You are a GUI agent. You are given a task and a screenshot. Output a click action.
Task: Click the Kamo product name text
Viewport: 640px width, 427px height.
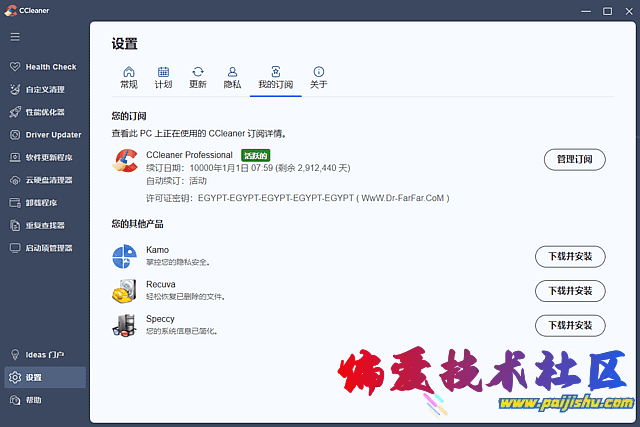(x=158, y=250)
